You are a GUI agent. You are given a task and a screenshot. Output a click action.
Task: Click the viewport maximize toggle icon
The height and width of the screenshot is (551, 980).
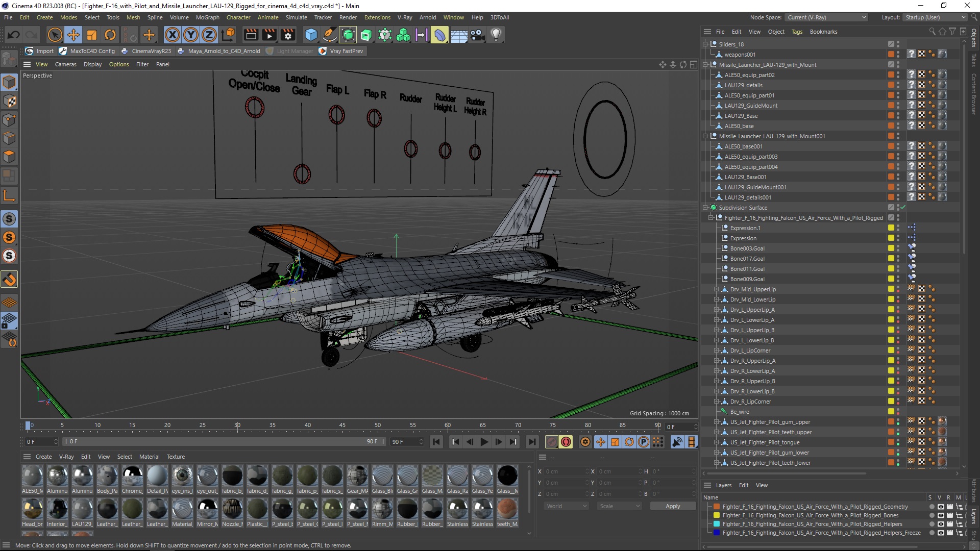(693, 64)
